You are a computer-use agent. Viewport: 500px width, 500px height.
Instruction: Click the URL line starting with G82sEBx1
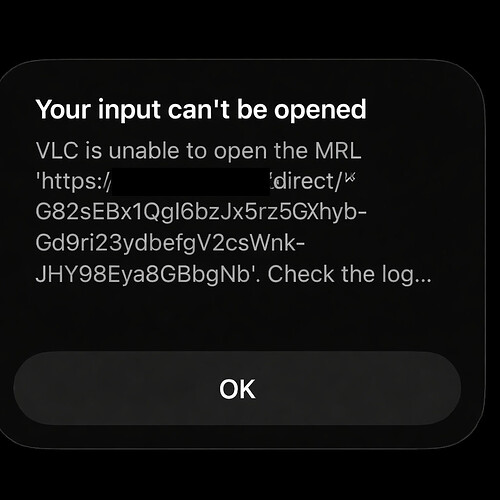click(201, 213)
